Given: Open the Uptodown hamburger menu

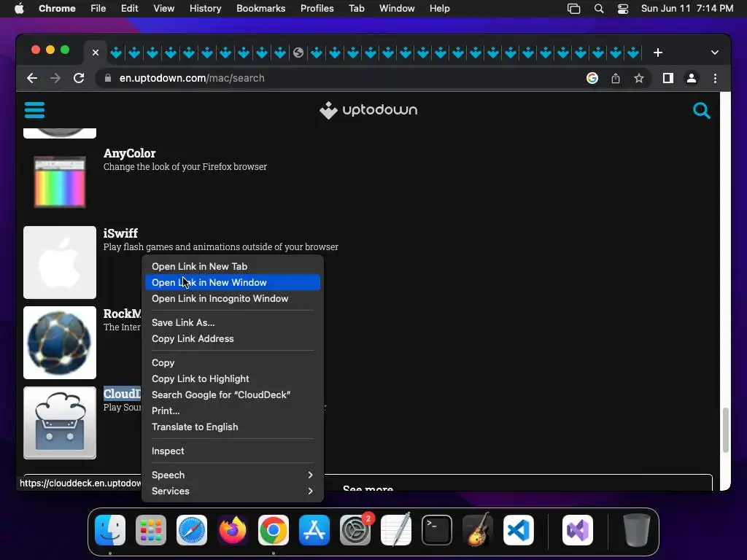Looking at the screenshot, I should pos(34,110).
